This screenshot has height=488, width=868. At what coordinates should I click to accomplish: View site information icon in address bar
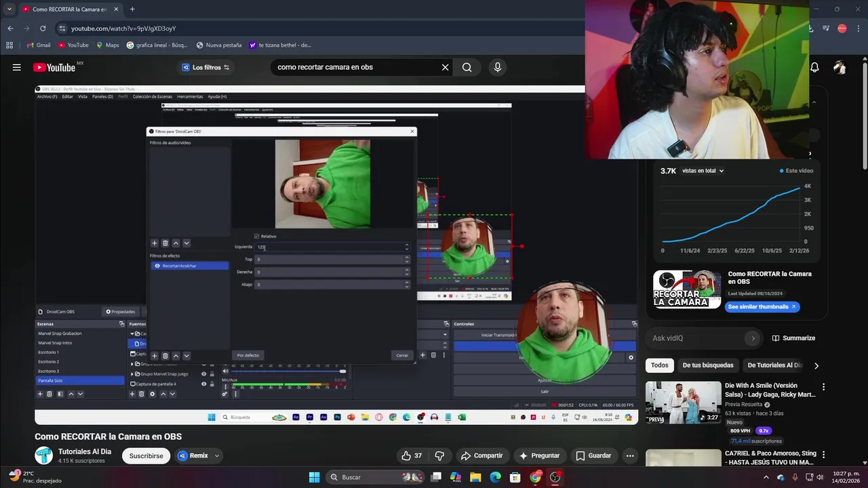(62, 28)
